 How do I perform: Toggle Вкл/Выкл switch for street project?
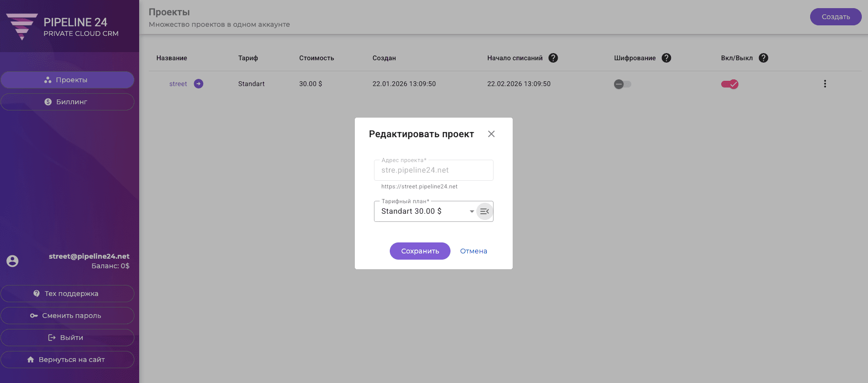tap(730, 84)
